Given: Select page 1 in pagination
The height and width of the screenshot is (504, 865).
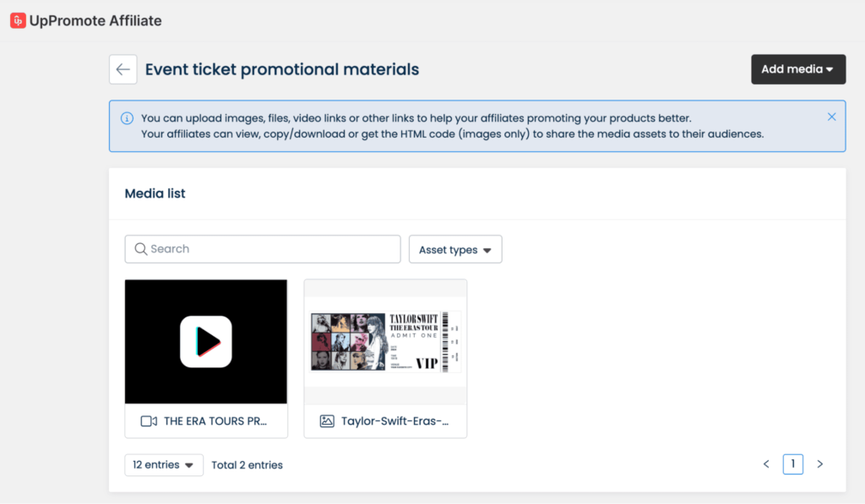Looking at the screenshot, I should tap(792, 464).
